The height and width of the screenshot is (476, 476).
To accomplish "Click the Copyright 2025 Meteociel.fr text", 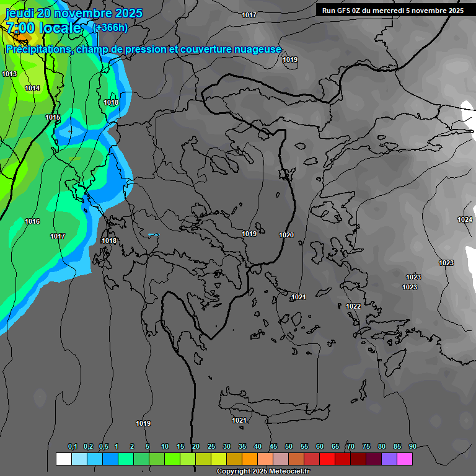I will click(x=263, y=472).
